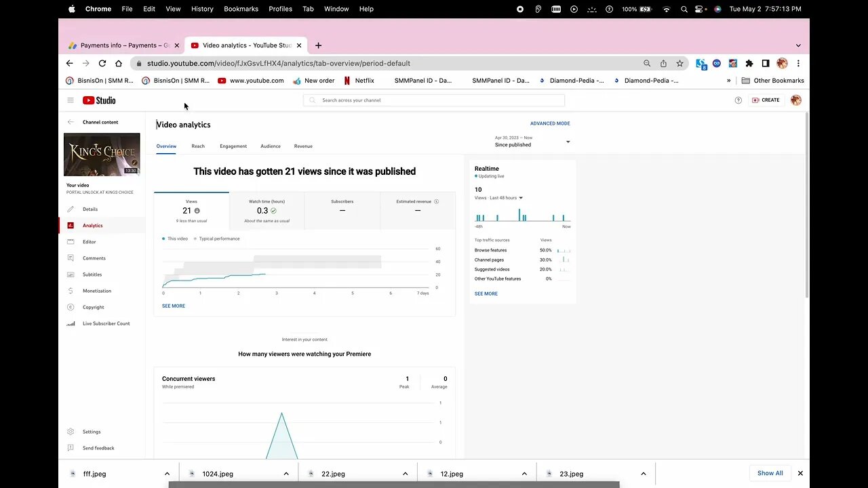Click the page vertical scrollbar
The height and width of the screenshot is (488, 868).
pos(806,205)
